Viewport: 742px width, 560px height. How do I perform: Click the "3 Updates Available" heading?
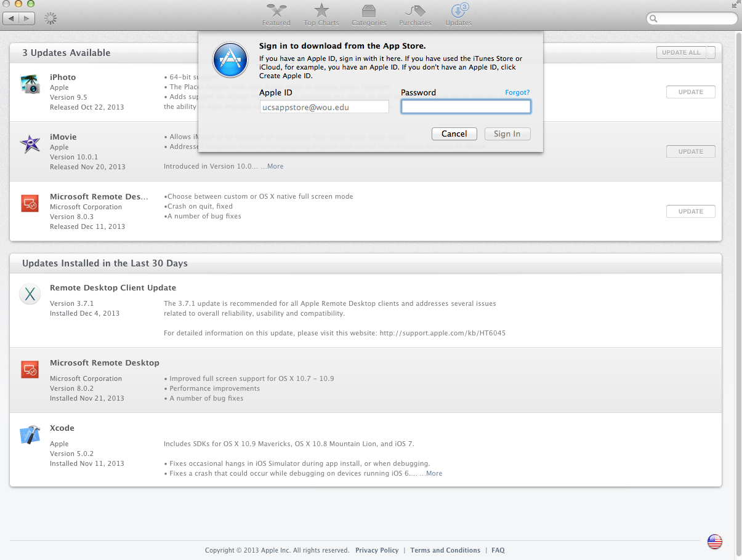click(67, 53)
